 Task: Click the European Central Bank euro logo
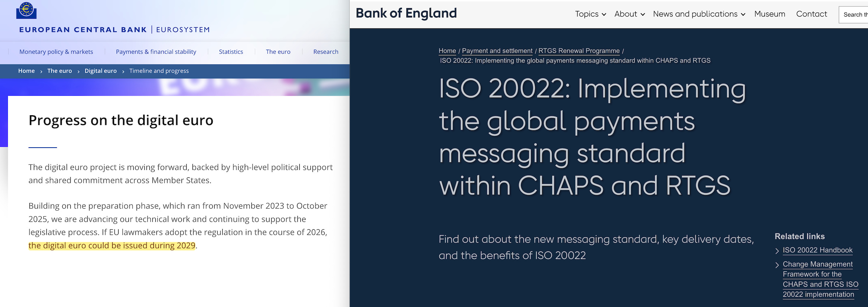click(27, 10)
